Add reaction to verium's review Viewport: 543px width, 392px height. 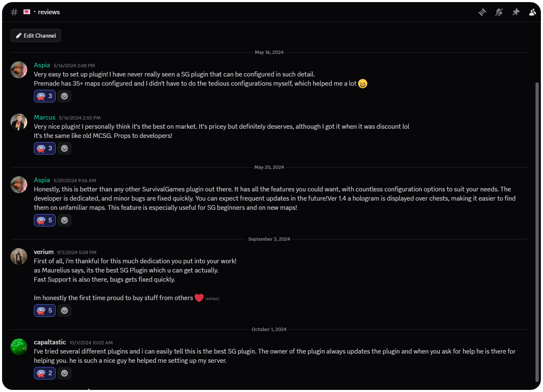[64, 311]
